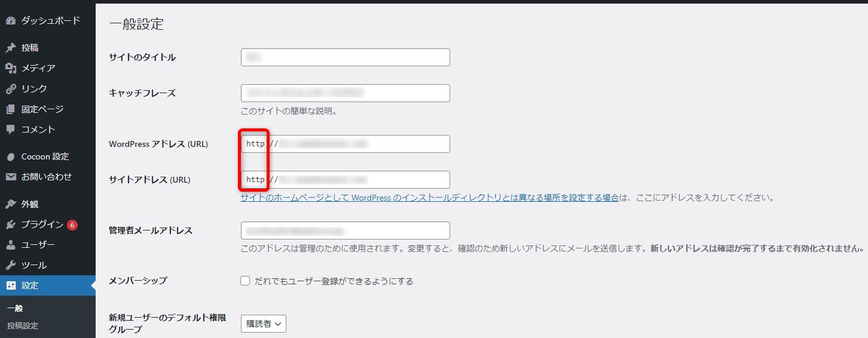Click the Users person icon

click(11, 245)
